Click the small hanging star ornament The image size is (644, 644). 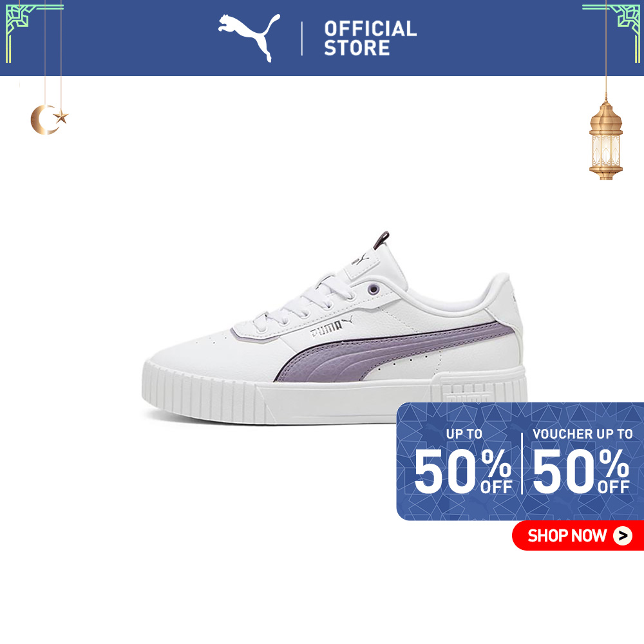61,117
